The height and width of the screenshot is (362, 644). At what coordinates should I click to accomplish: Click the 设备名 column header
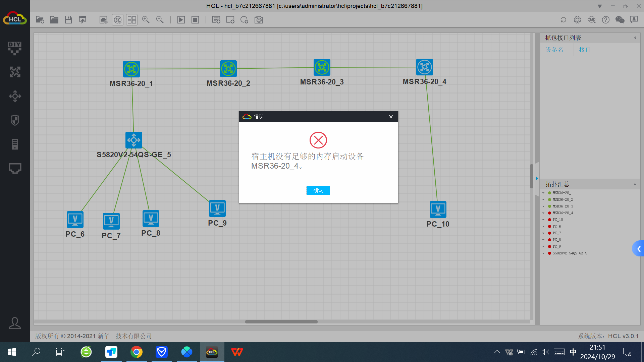(x=554, y=50)
